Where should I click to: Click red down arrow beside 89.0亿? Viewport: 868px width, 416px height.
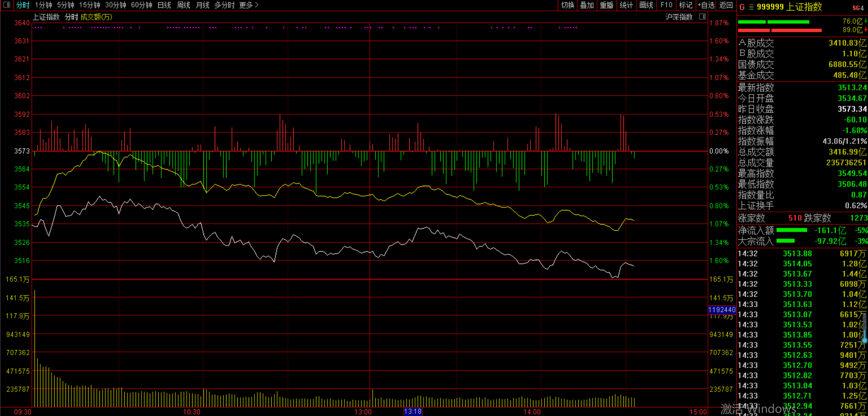click(866, 30)
